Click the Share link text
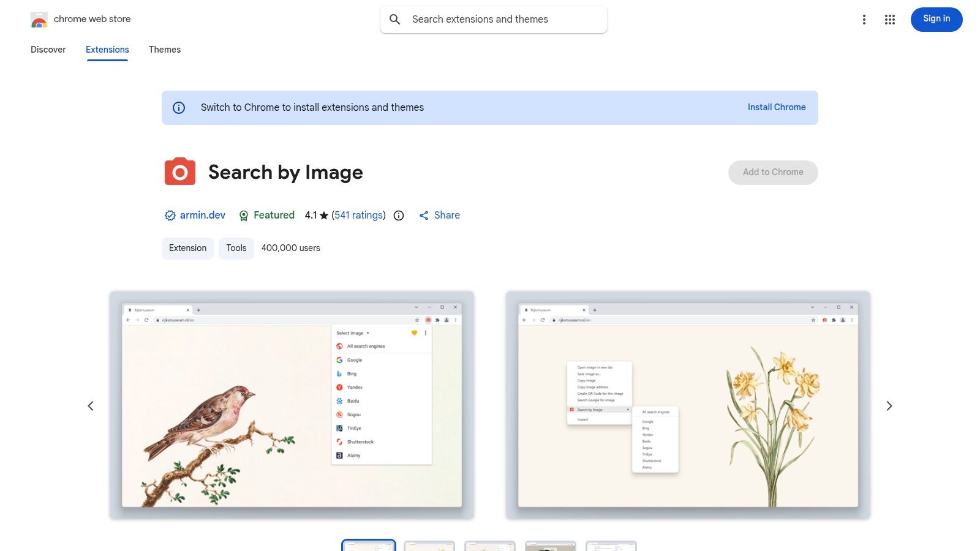The image size is (980, 551). tap(447, 216)
